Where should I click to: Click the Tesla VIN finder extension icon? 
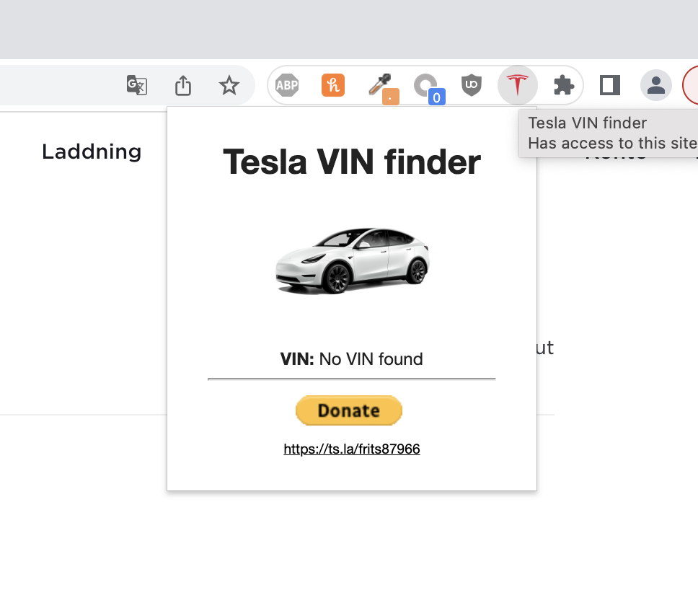(517, 85)
